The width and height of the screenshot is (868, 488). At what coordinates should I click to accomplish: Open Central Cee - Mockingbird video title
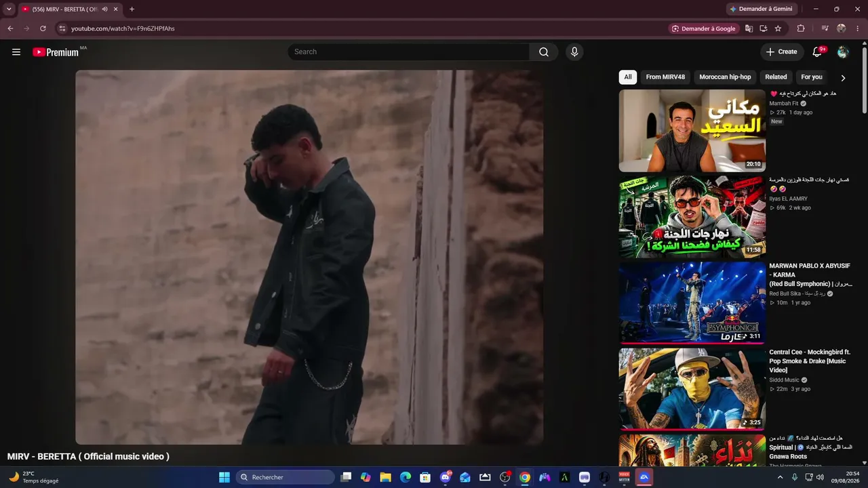pos(809,361)
